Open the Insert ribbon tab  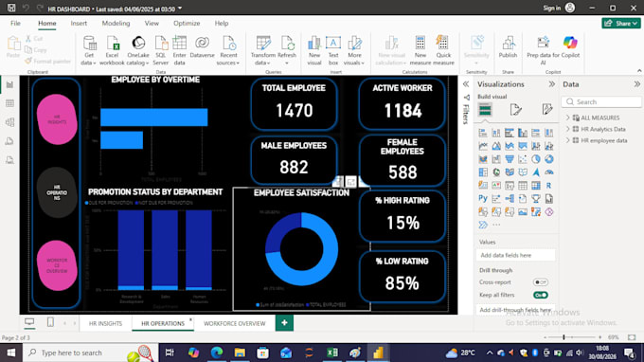(x=79, y=24)
